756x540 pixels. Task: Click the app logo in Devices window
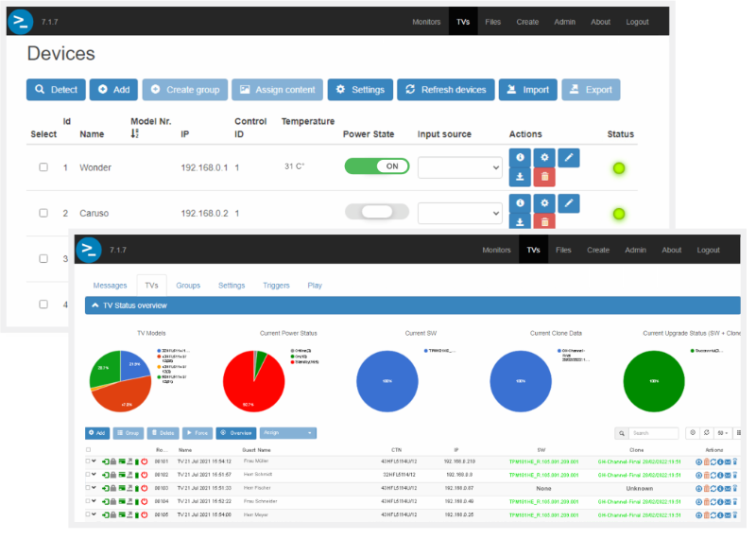[20, 21]
